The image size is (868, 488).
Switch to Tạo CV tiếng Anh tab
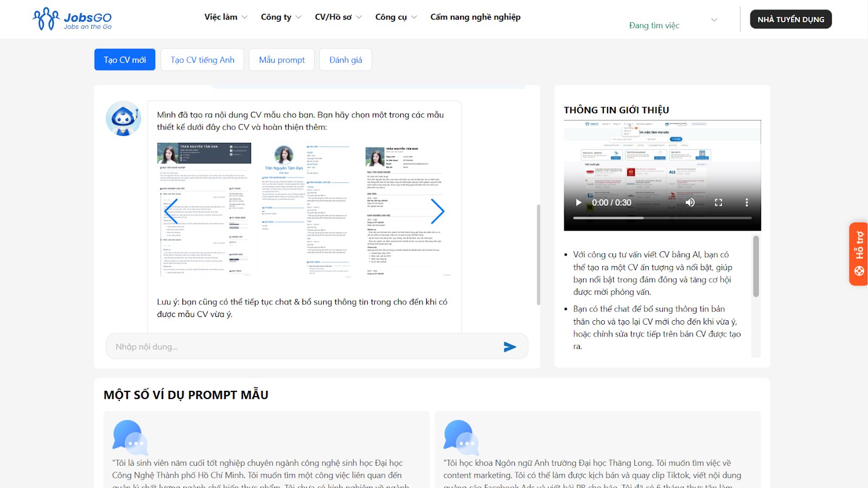pos(202,60)
